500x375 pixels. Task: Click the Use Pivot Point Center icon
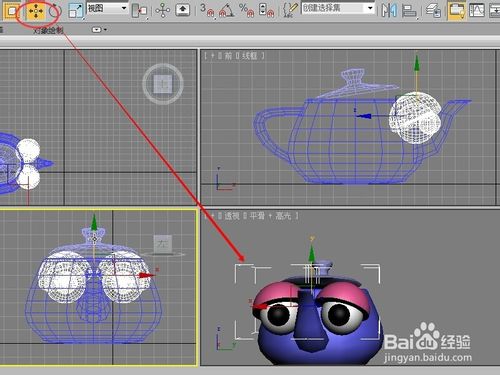click(139, 10)
